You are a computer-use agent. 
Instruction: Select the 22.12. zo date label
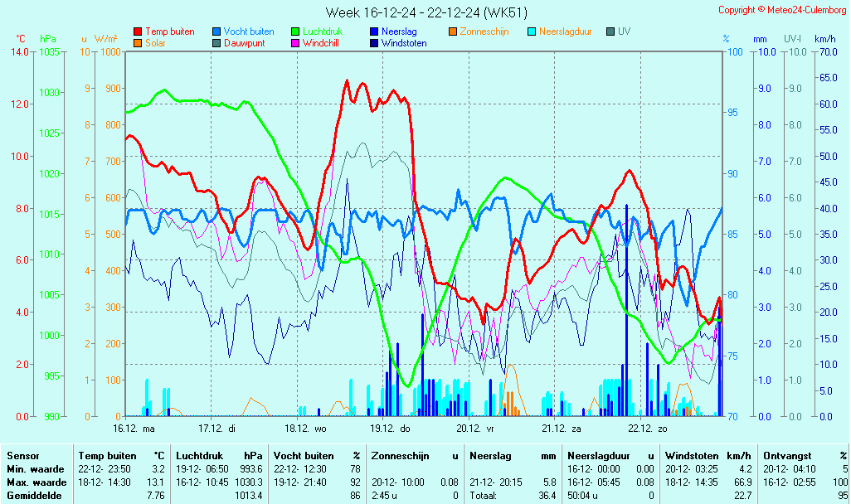(647, 429)
